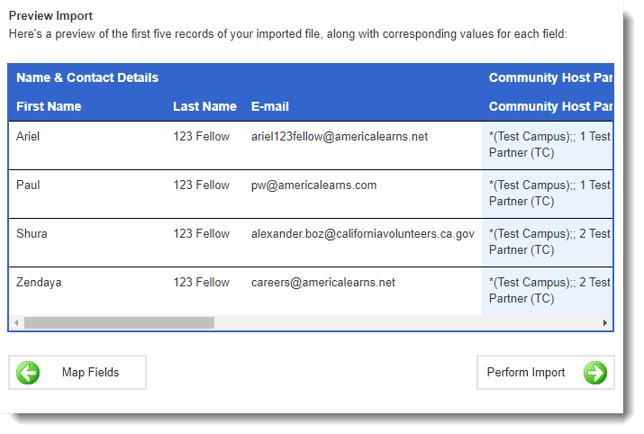Click the horizontal scrollbar thumb
The height and width of the screenshot is (434, 644).
tap(118, 323)
